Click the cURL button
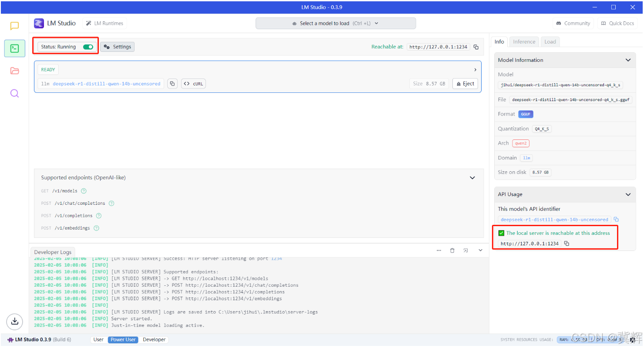 (x=193, y=84)
